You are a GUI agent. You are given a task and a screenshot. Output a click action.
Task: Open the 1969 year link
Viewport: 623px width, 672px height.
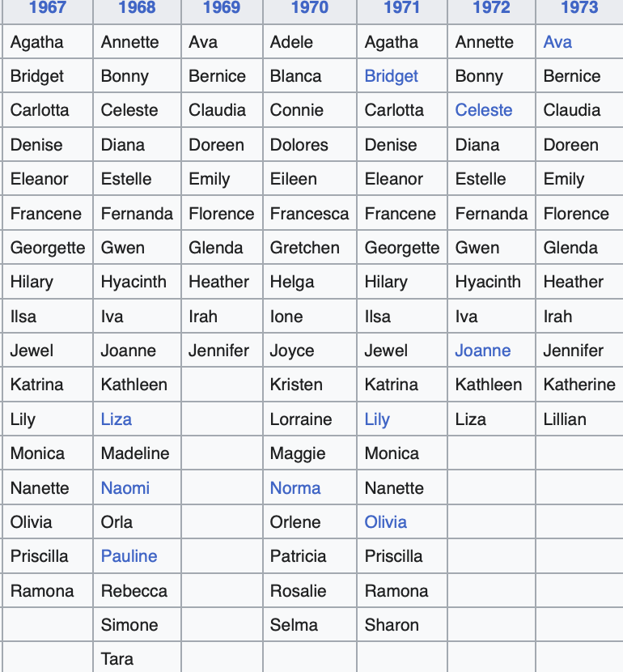pos(222,7)
